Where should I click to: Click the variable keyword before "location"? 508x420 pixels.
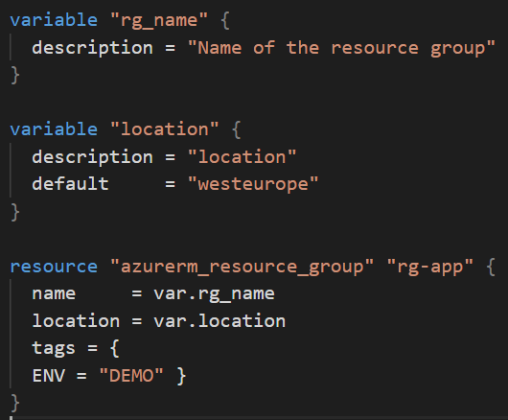click(x=54, y=129)
